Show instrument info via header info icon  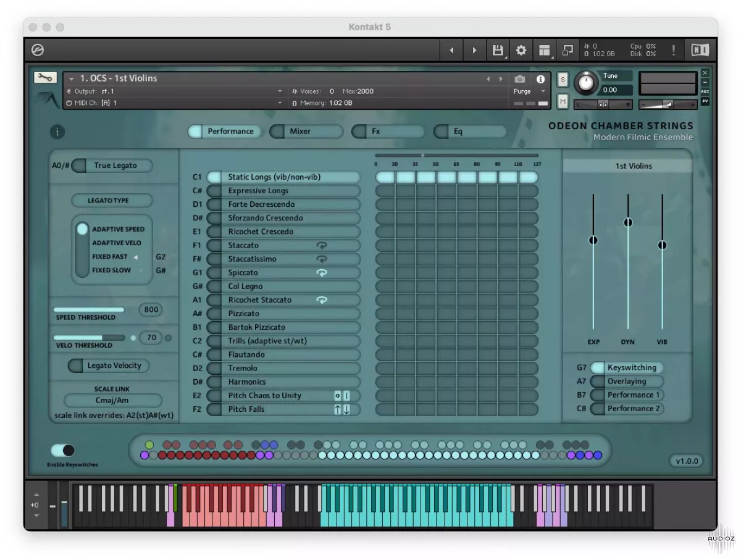(x=541, y=79)
